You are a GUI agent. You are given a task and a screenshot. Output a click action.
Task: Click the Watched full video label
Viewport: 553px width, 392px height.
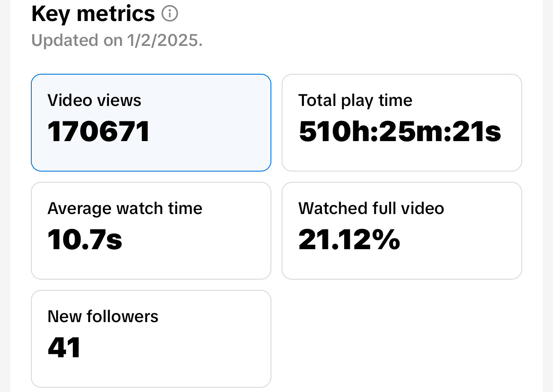pyautogui.click(x=371, y=208)
